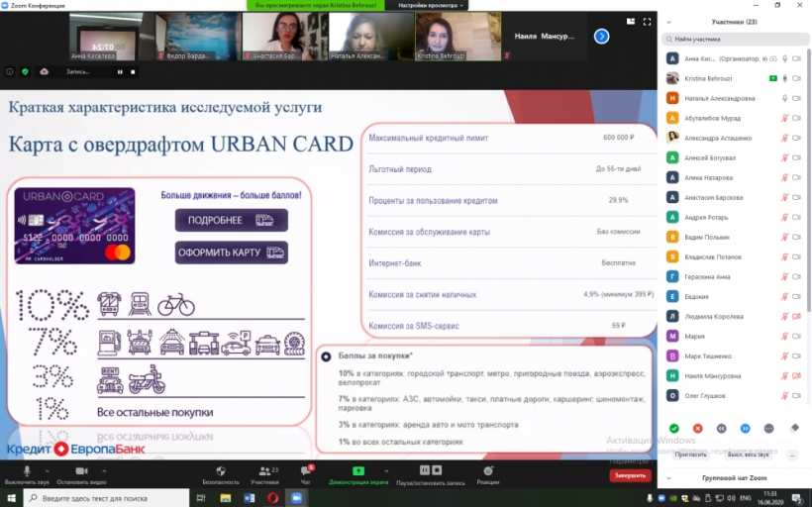Click the Выкл. весь звук button

pos(748,455)
